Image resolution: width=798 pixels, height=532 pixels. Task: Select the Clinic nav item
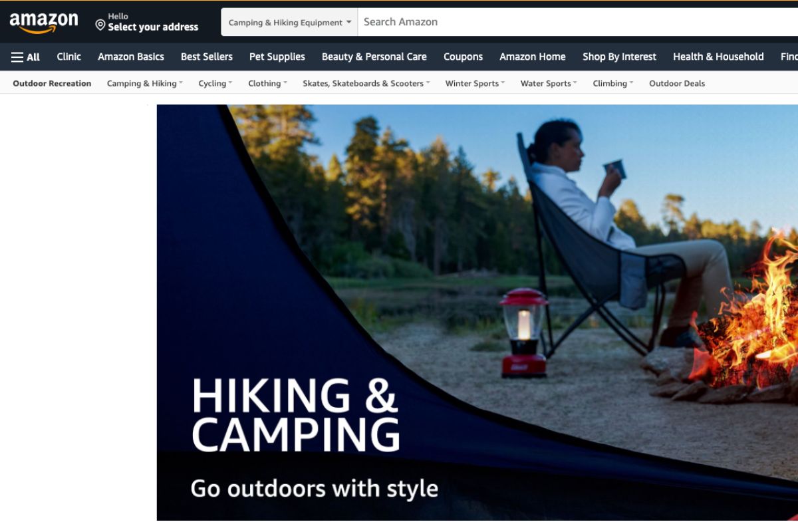(x=69, y=57)
